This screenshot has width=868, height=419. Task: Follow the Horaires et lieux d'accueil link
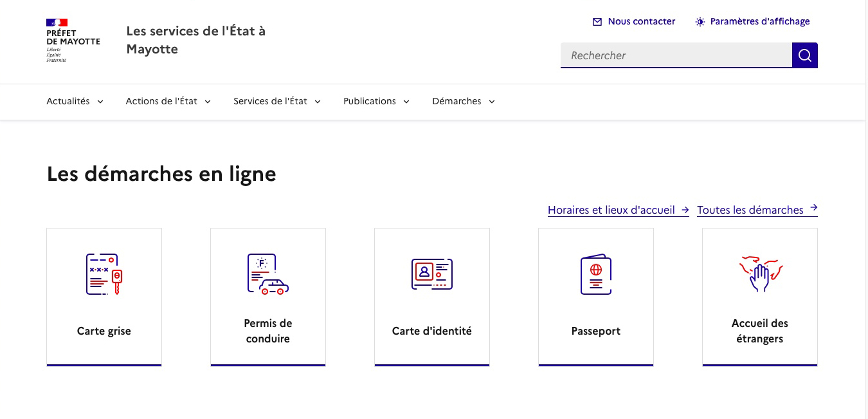pyautogui.click(x=611, y=210)
